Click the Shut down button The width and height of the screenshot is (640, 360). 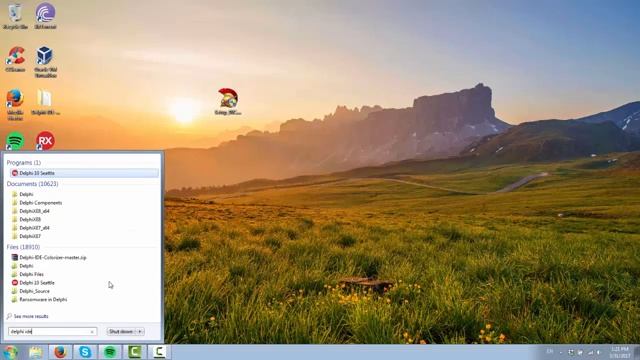pos(121,331)
